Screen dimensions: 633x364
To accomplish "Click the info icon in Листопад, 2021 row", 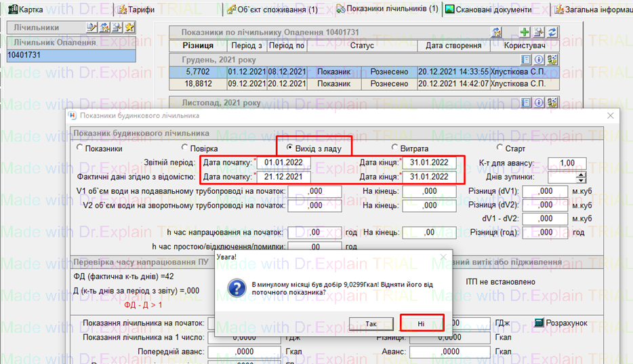I will [x=540, y=103].
